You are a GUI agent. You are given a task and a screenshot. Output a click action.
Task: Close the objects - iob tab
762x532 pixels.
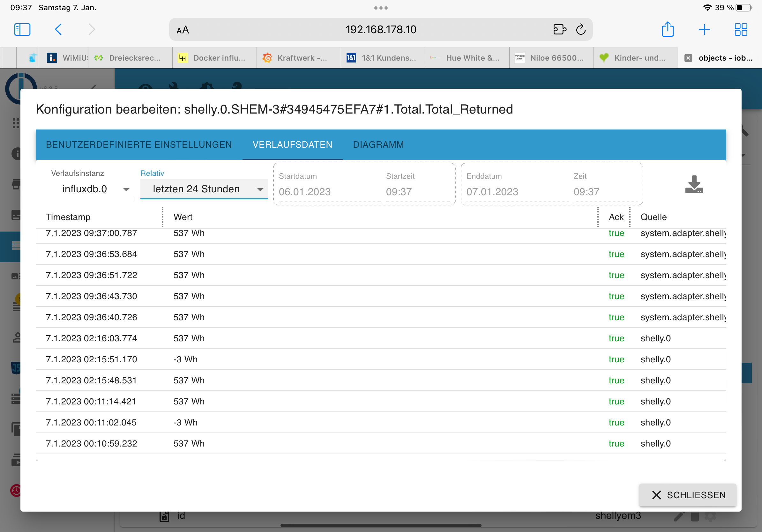coord(688,58)
